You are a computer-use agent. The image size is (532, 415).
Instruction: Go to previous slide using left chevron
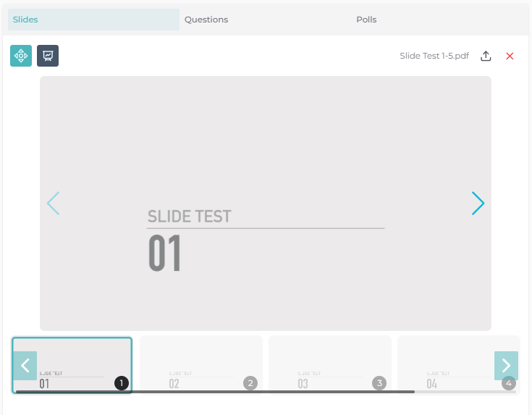pos(53,204)
